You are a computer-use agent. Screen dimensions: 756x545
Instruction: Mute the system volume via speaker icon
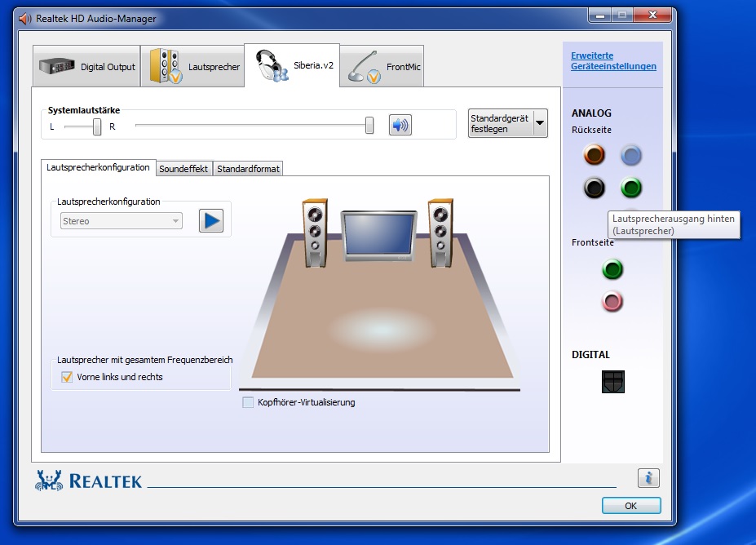click(x=400, y=125)
